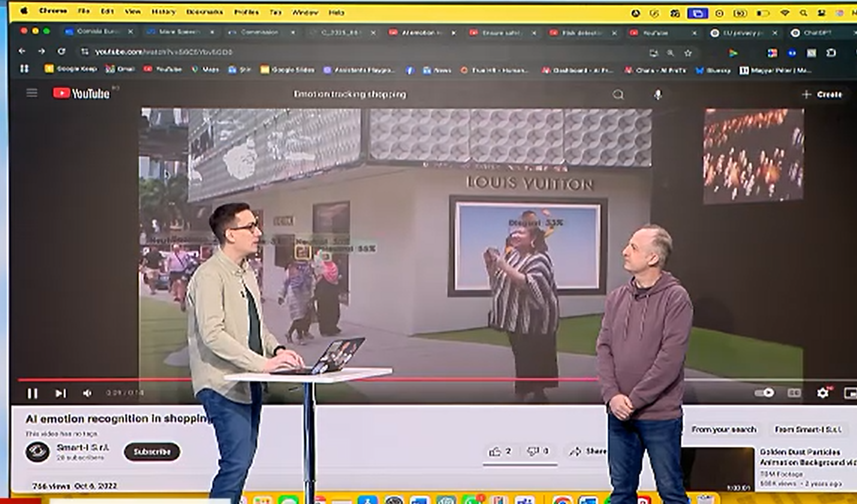Screen dimensions: 857x504
Task: Share this video
Action: (589, 451)
